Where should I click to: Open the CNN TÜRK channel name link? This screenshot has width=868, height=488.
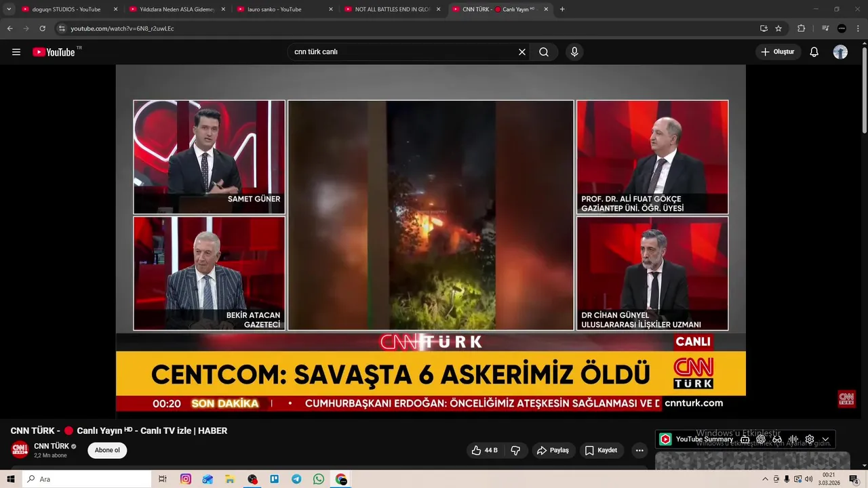click(x=52, y=446)
